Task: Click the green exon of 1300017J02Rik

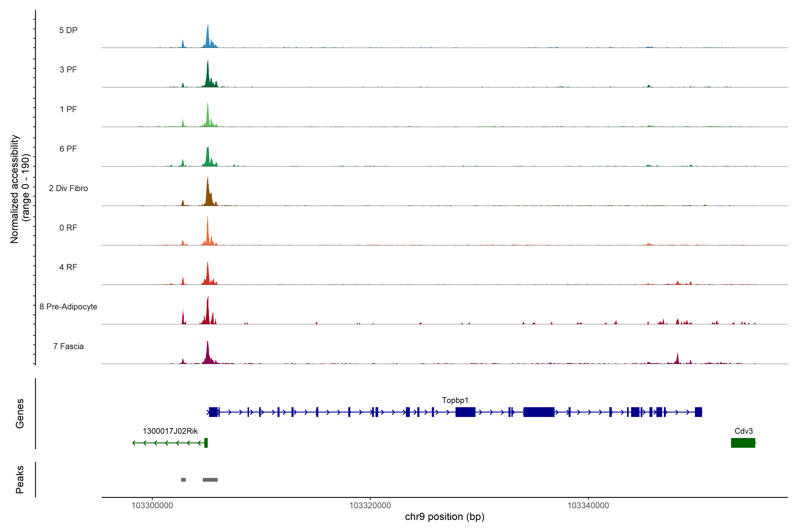Action: coord(206,443)
